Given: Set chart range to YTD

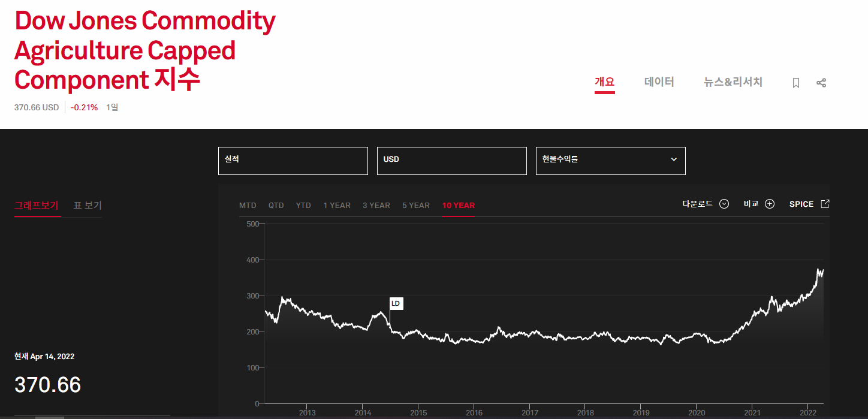Looking at the screenshot, I should pos(303,206).
